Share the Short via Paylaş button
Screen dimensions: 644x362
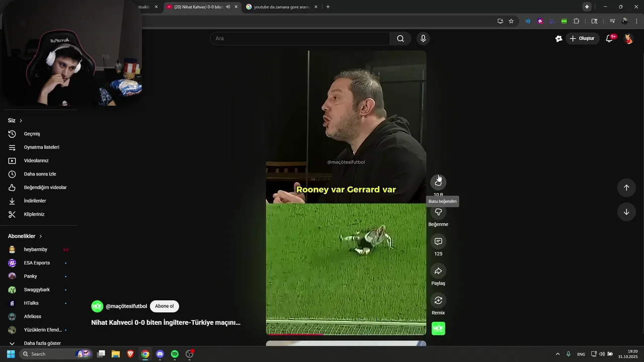438,271
